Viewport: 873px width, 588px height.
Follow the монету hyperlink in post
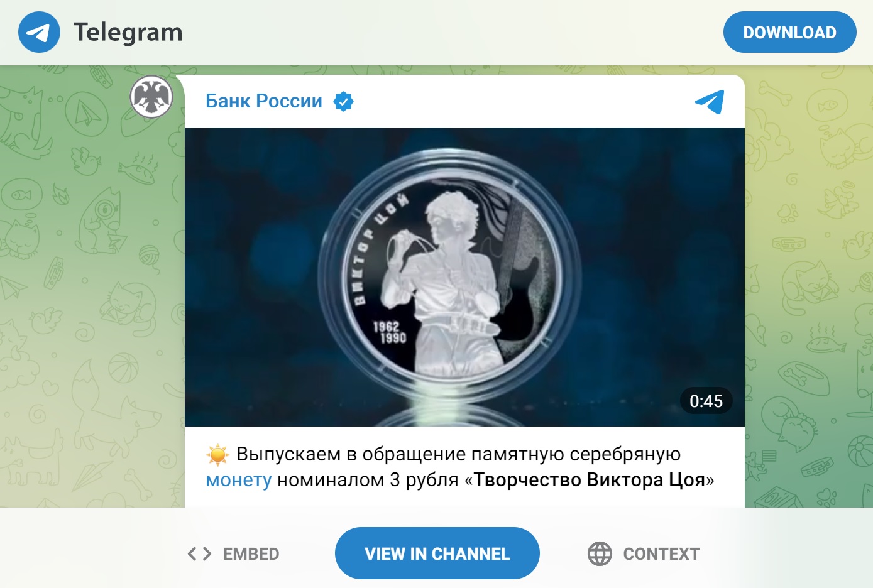click(x=239, y=480)
